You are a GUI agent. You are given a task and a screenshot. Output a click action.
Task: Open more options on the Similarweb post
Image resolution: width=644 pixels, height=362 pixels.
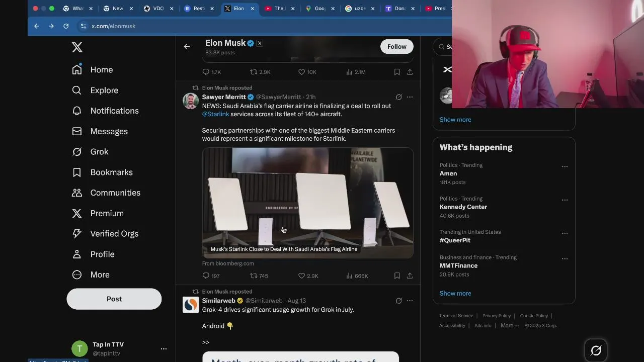(x=410, y=301)
